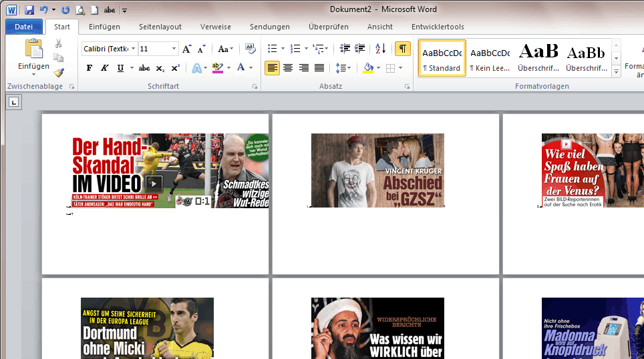Open the Datei tab

(x=24, y=27)
